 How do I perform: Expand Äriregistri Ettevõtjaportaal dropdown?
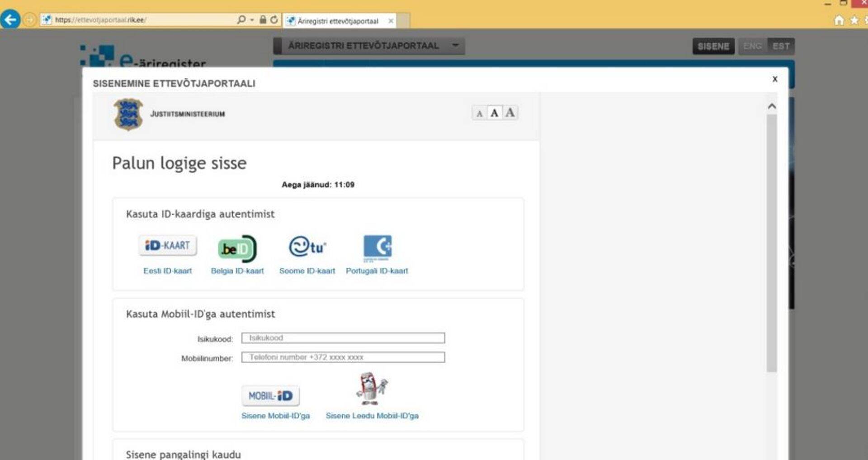coord(455,46)
